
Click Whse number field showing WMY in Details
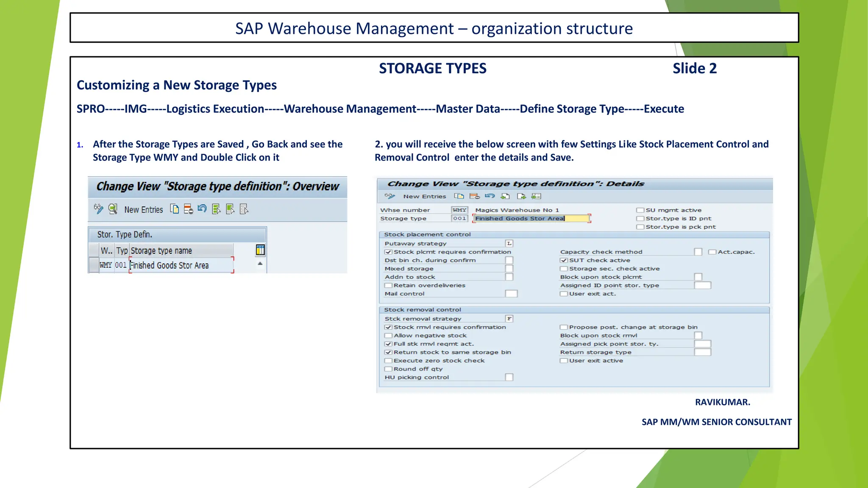coord(459,210)
